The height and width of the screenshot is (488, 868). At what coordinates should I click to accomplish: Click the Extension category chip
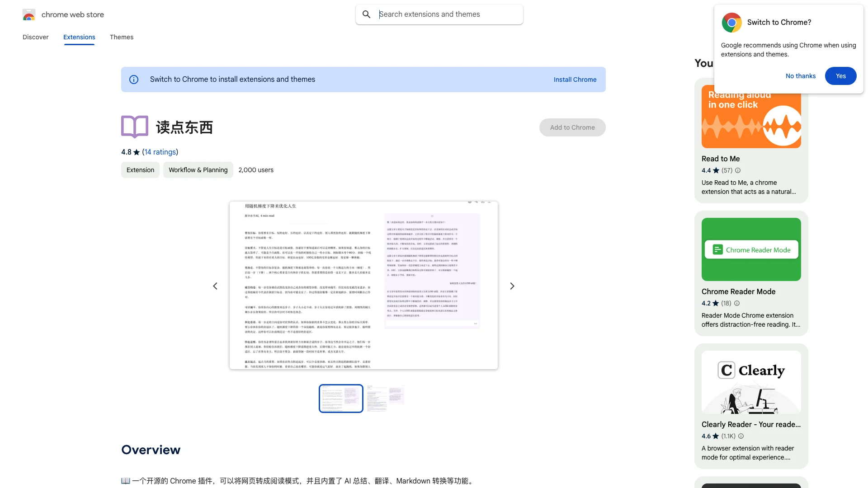click(x=140, y=170)
